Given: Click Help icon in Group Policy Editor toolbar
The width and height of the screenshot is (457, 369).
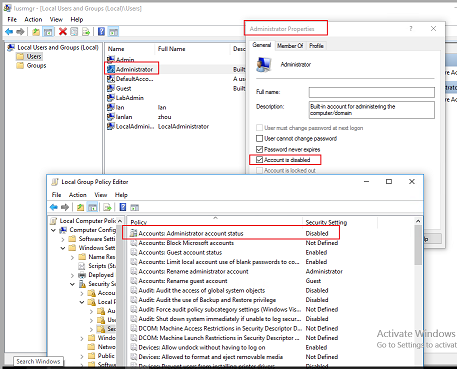Looking at the screenshot, I should click(x=123, y=207).
